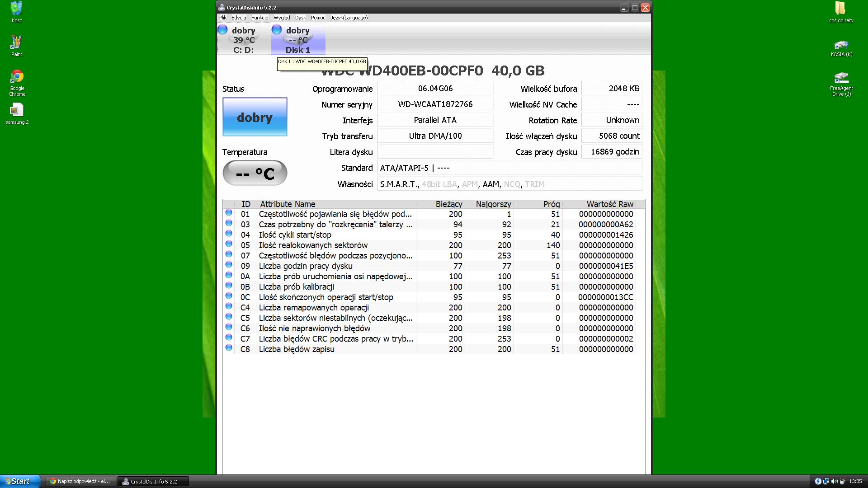
Task: Click the CrystalDiskInfo title bar icon
Action: coord(222,7)
